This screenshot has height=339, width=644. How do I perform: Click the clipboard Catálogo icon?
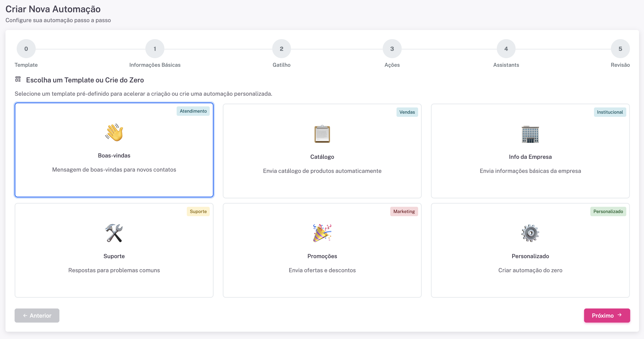pyautogui.click(x=322, y=134)
